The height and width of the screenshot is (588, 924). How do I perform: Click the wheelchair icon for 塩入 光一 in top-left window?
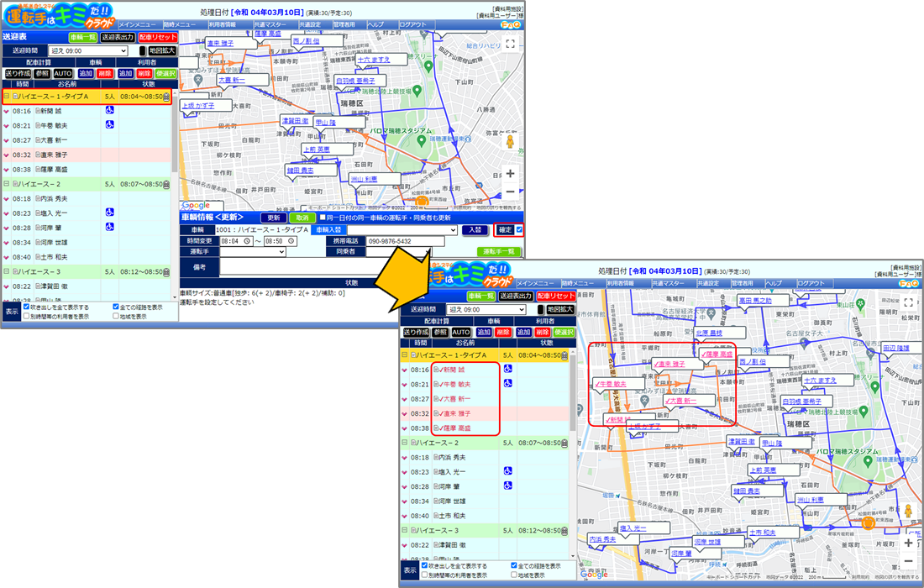click(109, 213)
